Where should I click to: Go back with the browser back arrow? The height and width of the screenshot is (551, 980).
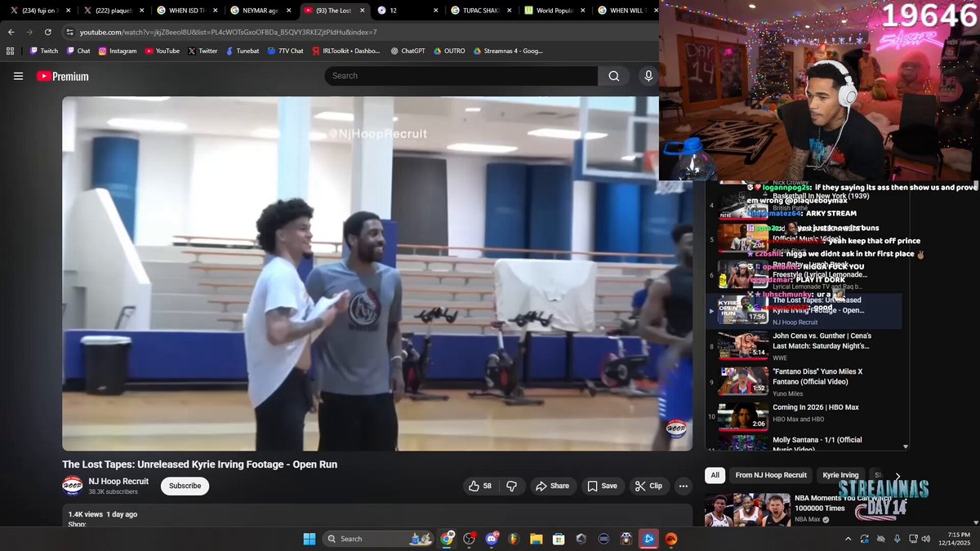point(11,32)
